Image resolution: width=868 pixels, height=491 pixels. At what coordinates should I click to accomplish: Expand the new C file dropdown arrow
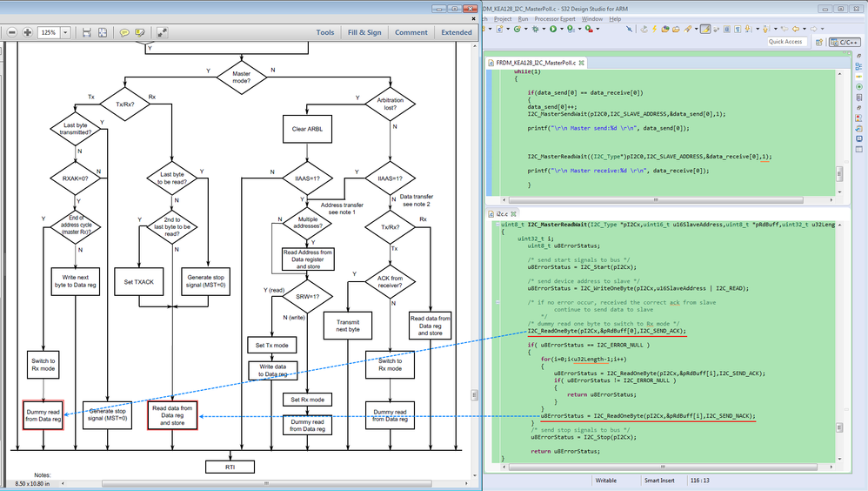[x=508, y=29]
